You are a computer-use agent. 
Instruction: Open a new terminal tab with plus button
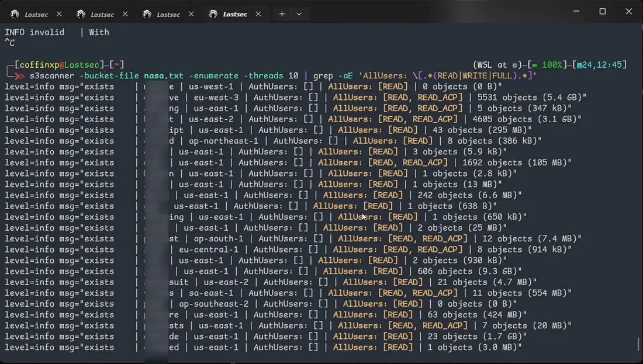[282, 14]
